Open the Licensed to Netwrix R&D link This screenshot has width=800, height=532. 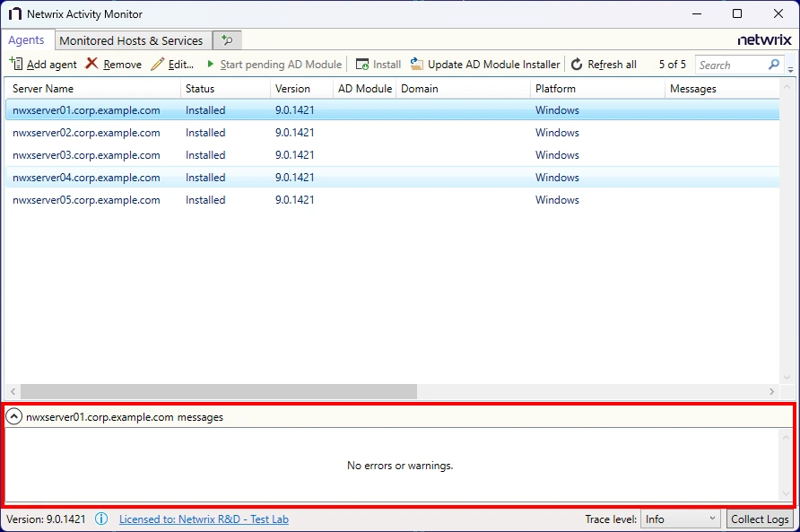pos(204,519)
